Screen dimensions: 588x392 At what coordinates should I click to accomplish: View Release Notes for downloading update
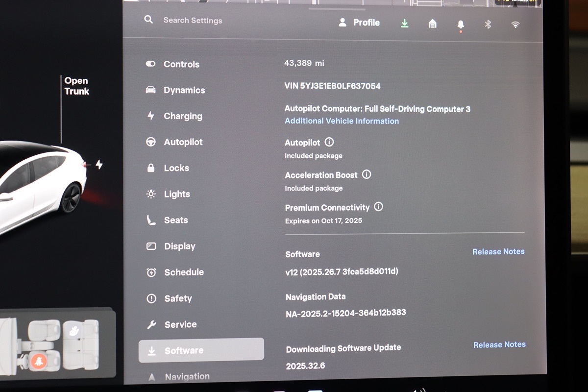pos(499,345)
